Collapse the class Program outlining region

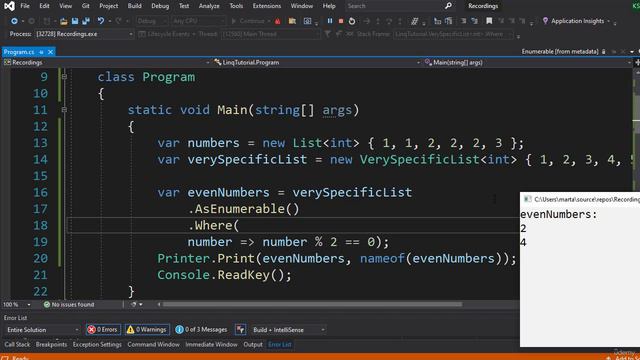click(x=64, y=77)
